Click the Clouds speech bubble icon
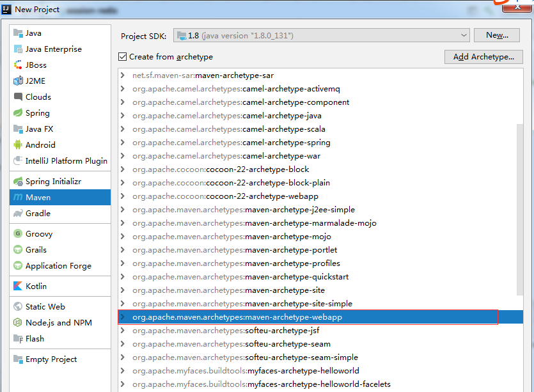Viewport: 534px width, 392px height. click(x=18, y=97)
